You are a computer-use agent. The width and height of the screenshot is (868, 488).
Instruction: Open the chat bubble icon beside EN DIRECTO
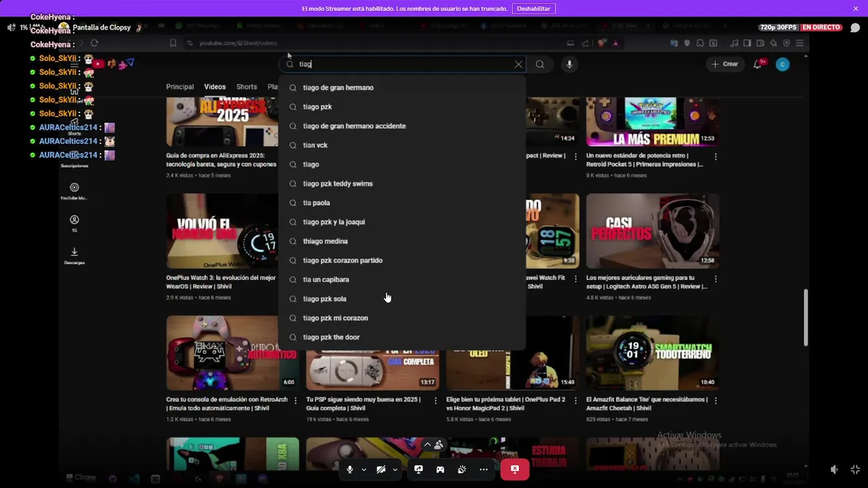[x=854, y=28]
